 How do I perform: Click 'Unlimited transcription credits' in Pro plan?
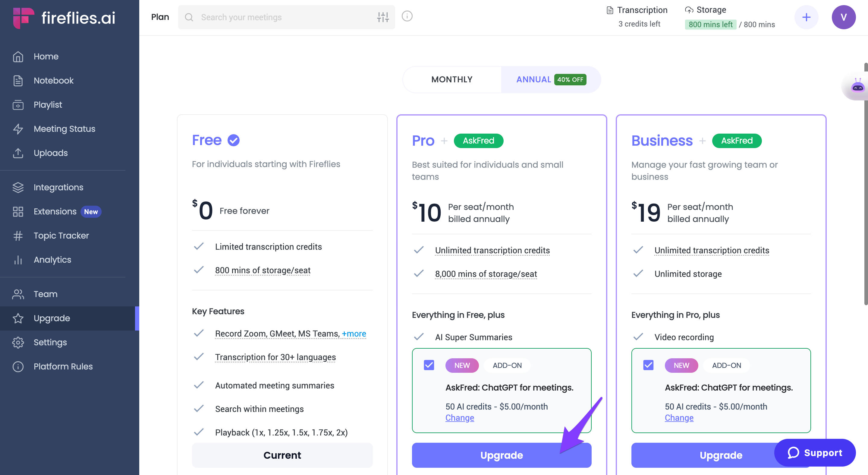point(492,250)
